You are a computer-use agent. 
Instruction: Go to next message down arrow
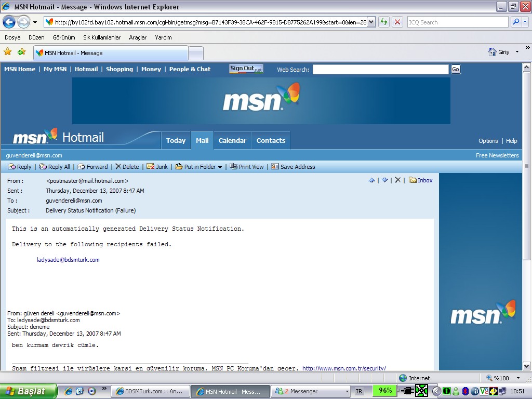384,180
